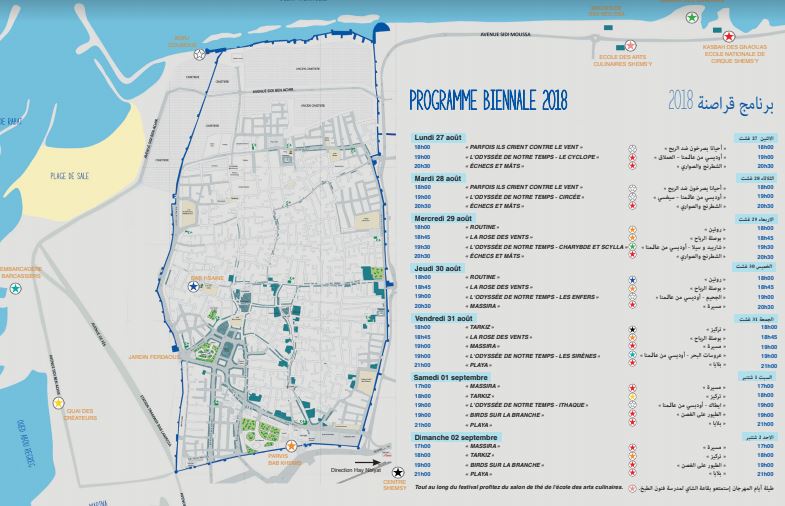The image size is (785, 506).
Task: Click the white star at Borj Roukni
Action: pos(200,54)
